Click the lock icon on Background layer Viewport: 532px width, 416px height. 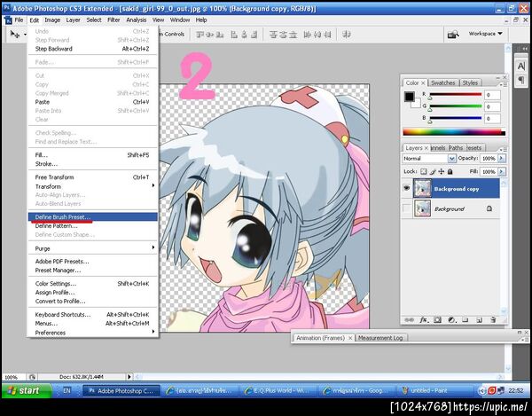pyautogui.click(x=489, y=208)
